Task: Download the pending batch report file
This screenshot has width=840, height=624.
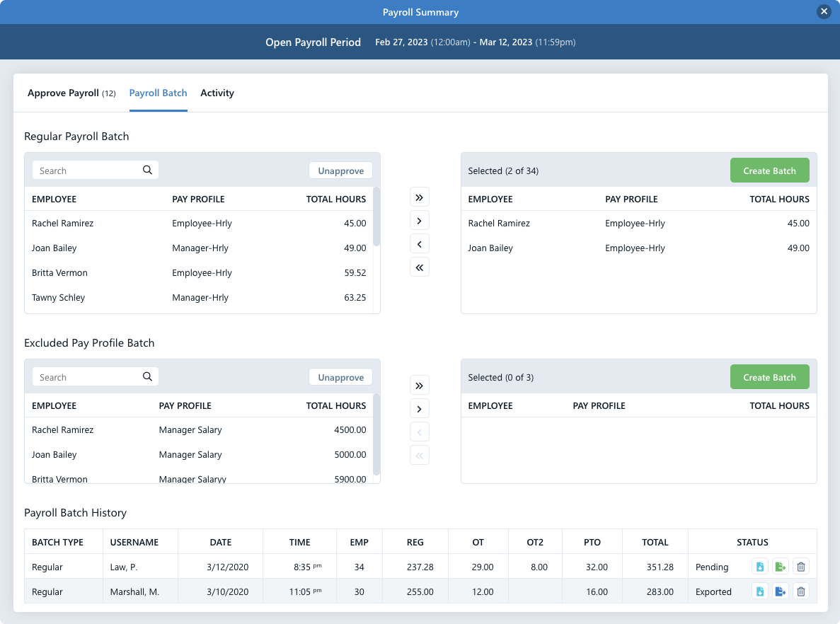Action: [759, 566]
